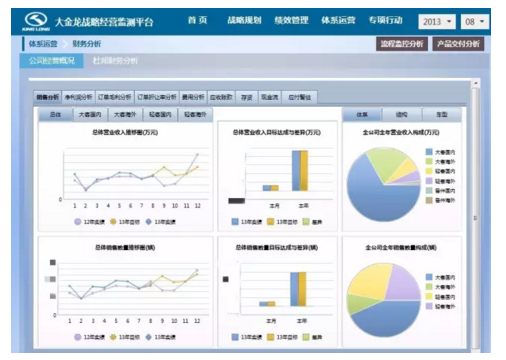Click the scrollbar up arrow
The height and width of the screenshot is (360, 506).
476,83
